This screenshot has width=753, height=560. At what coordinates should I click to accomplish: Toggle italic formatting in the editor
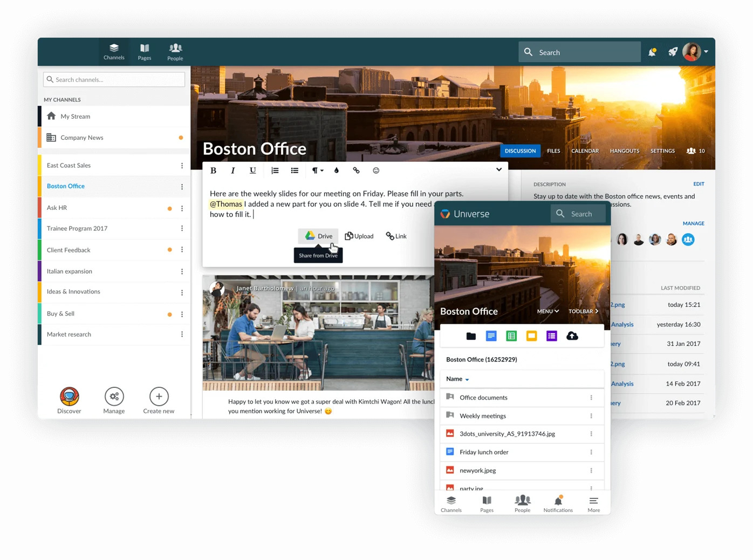[x=233, y=170]
